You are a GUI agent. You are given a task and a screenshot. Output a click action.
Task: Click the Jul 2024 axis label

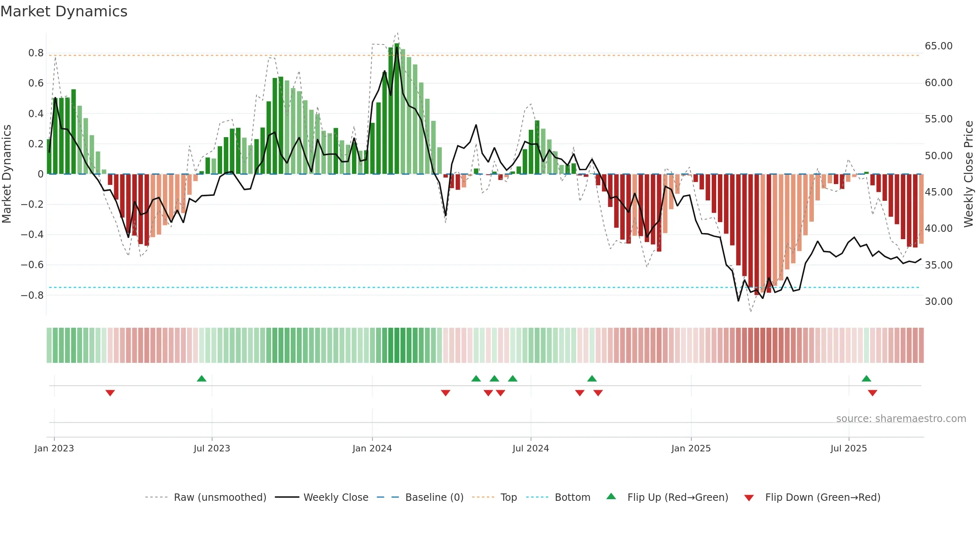[x=531, y=448]
